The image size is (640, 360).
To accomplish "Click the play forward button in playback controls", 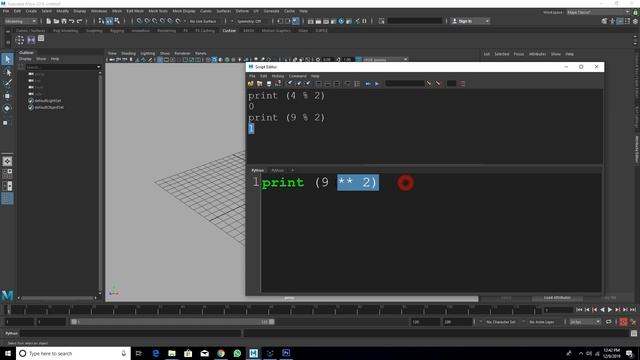I will [x=610, y=310].
